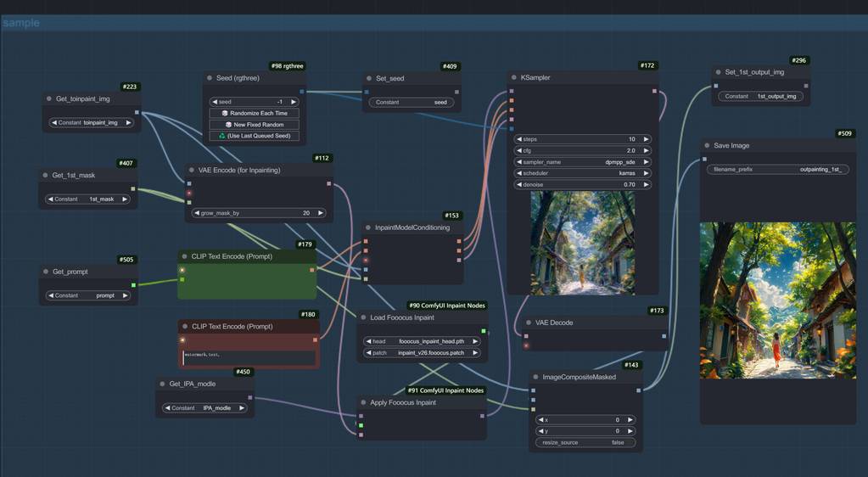
Task: Click the Load Fooocus Inpaint node dot
Action: coord(363,317)
